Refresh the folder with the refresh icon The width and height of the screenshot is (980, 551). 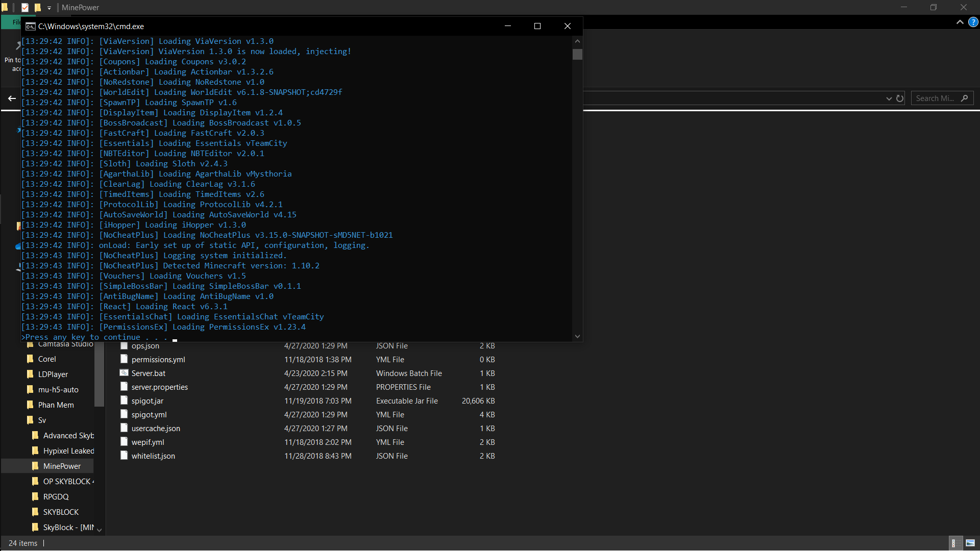[x=900, y=98]
